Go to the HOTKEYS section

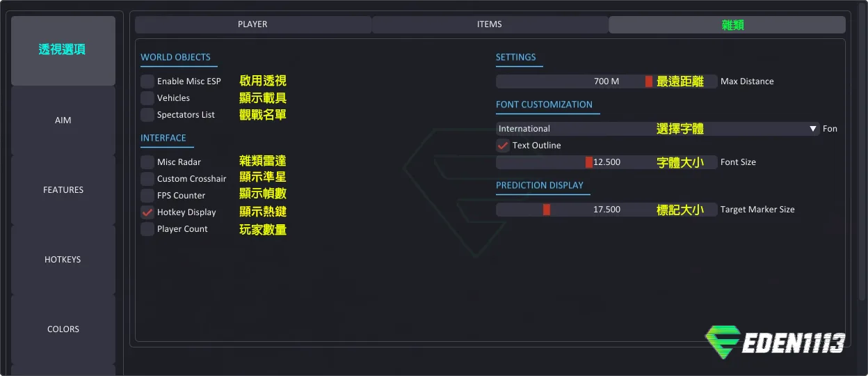(x=63, y=260)
